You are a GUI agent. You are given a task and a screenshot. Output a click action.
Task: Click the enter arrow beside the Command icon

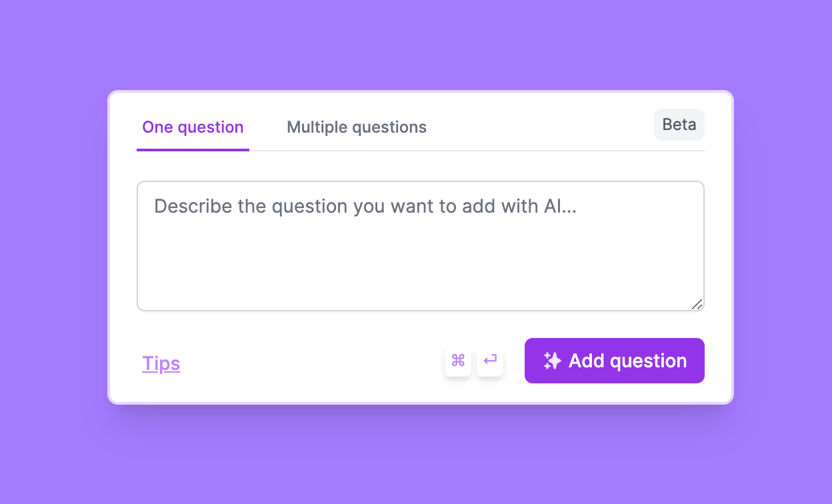[490, 360]
